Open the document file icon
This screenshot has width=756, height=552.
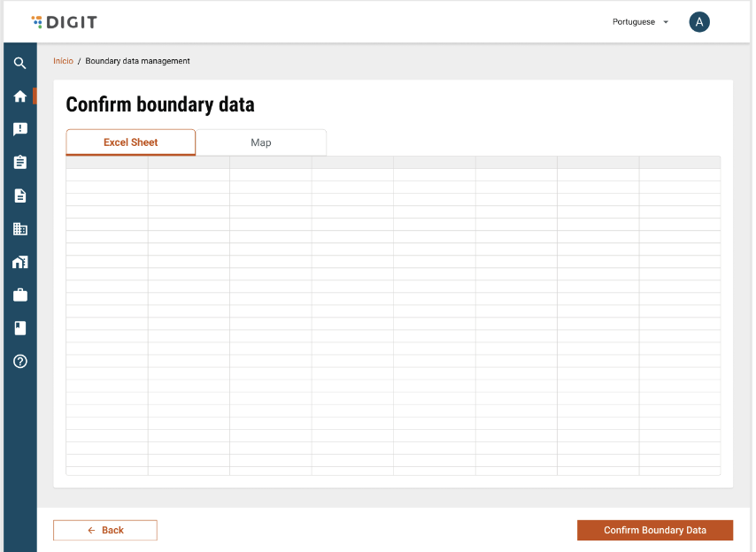(19, 195)
